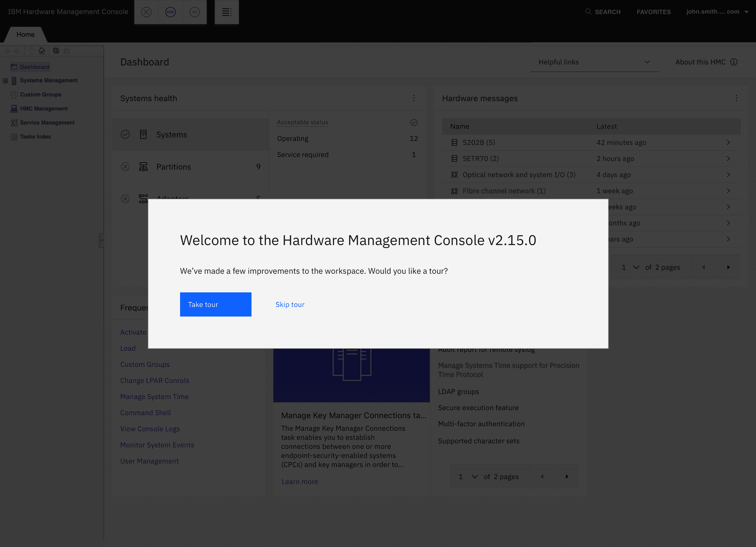Screen dimensions: 756x547
Task: Click the HW hardware messages header icon
Action: [x=170, y=12]
